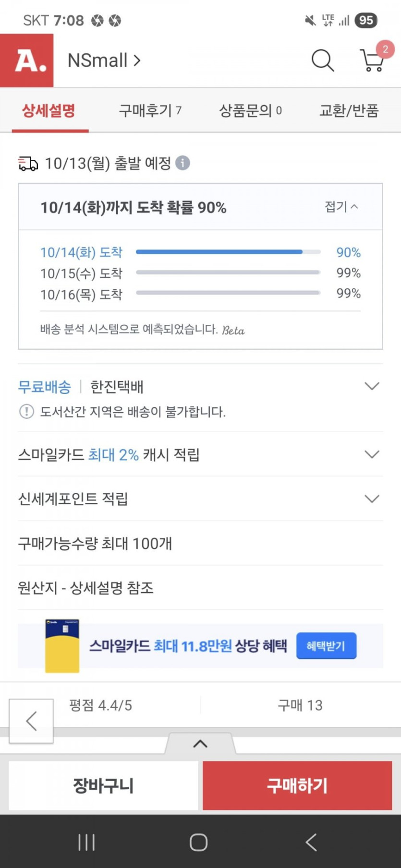Expand 스마일카드 최대 2% 캐시 적립
Viewport: 401px width, 868px height.
(372, 454)
